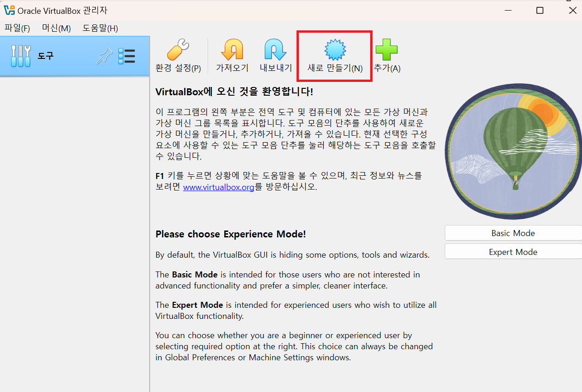
Task: Click the VirtualBox logo in title bar
Action: click(x=9, y=10)
